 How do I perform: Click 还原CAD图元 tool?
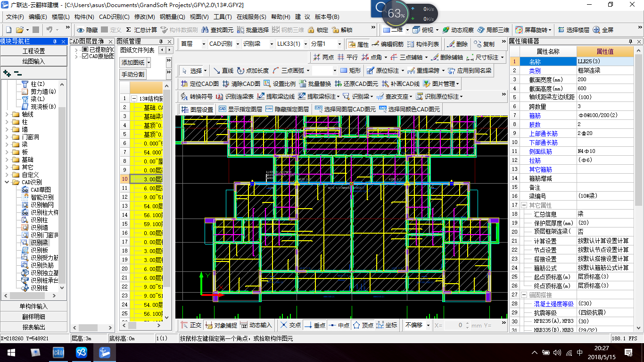[356, 84]
